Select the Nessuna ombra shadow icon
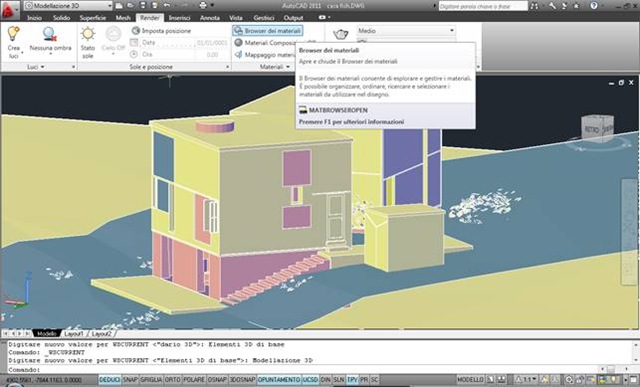Image resolution: width=640 pixels, height=387 pixels. coord(50,34)
